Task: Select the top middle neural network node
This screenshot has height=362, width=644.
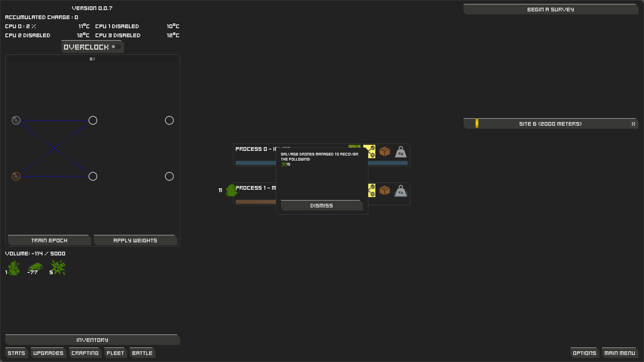Action: (93, 120)
